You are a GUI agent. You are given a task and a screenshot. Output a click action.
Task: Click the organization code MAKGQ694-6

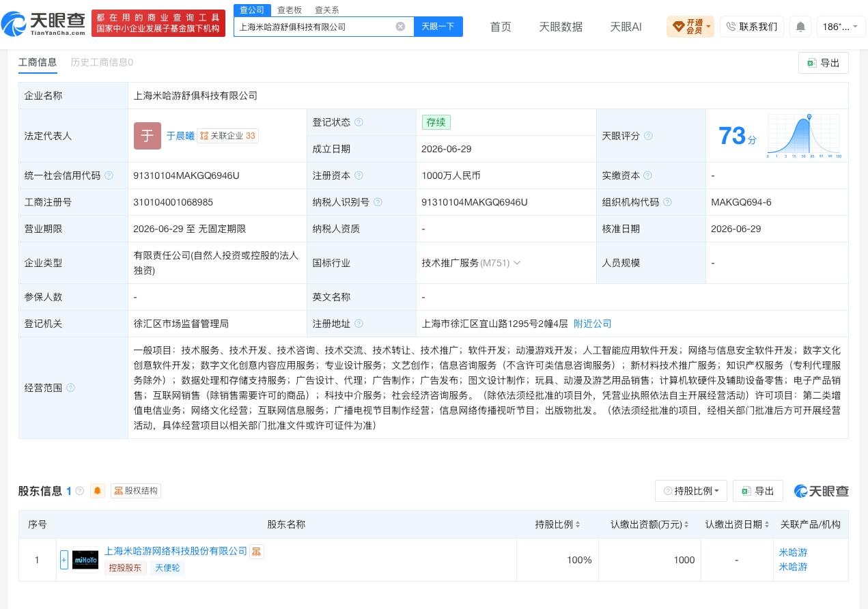click(741, 202)
